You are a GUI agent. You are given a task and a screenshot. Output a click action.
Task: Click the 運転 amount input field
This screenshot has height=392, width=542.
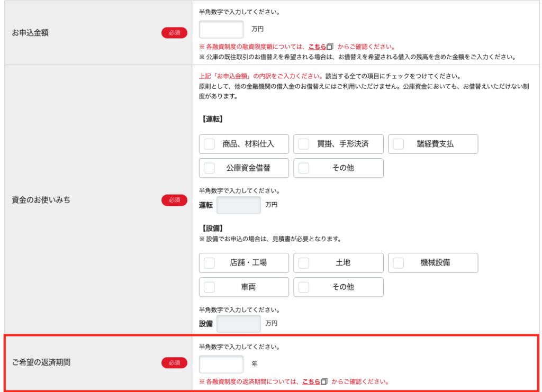point(239,205)
